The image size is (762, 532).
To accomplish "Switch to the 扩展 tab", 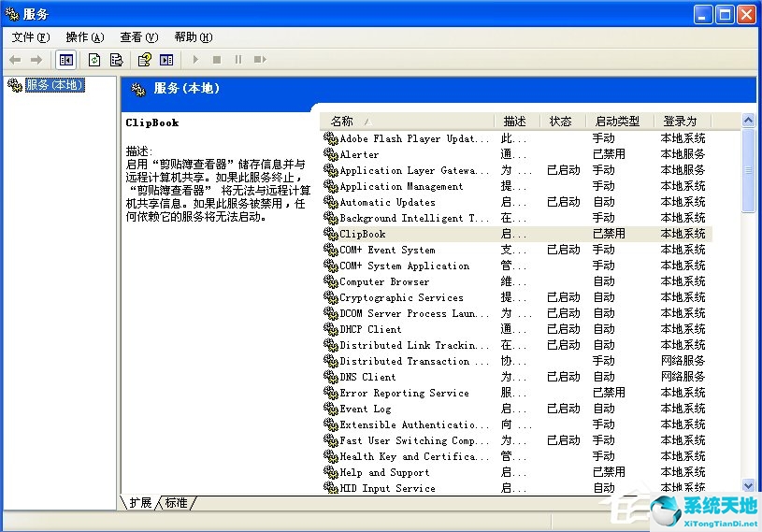I will [140, 503].
